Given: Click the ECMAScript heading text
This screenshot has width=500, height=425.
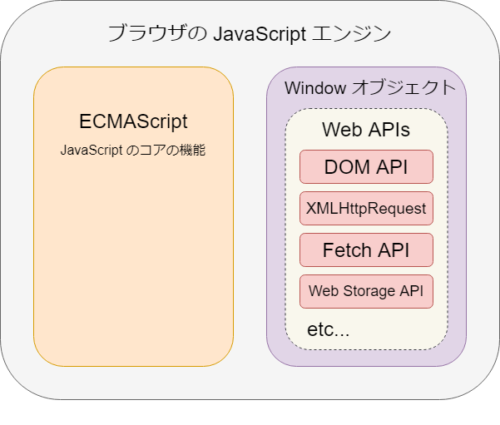Looking at the screenshot, I should (x=133, y=121).
